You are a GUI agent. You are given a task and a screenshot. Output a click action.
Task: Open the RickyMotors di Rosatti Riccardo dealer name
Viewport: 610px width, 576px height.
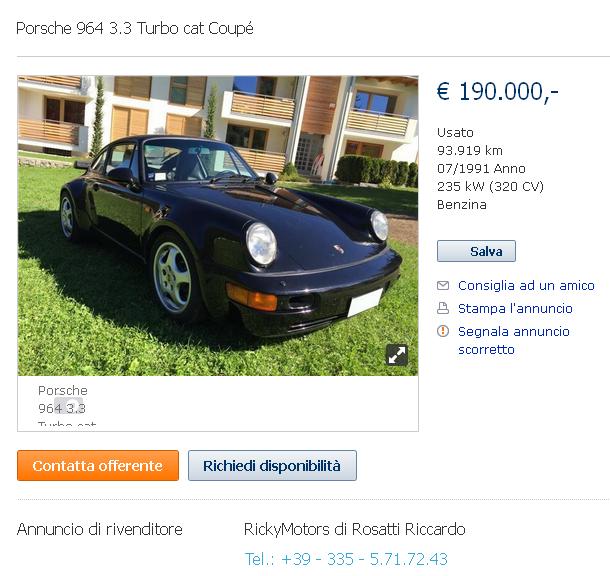pyautogui.click(x=354, y=529)
